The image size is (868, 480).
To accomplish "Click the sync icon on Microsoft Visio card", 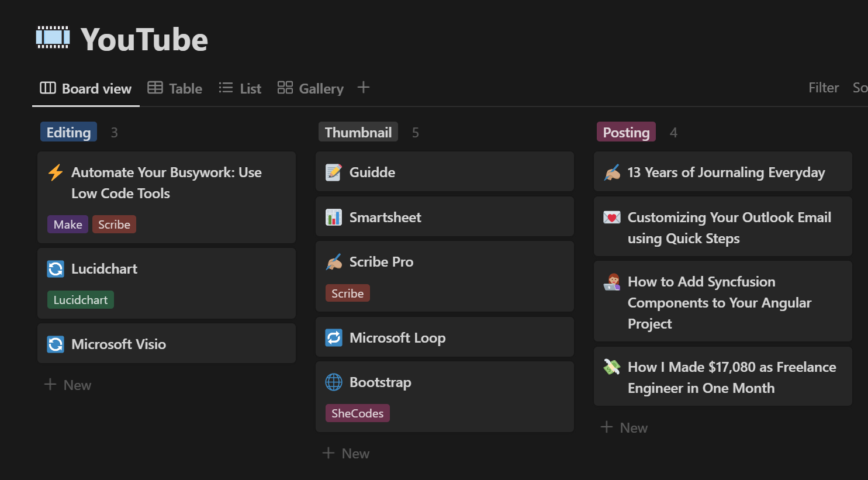I will click(x=56, y=344).
